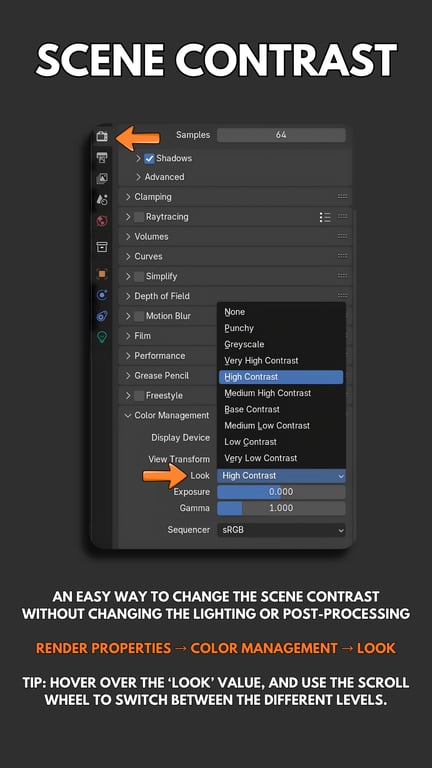Enable the Raytracing checkbox
Viewport: 432px width, 768px height.
click(x=139, y=216)
